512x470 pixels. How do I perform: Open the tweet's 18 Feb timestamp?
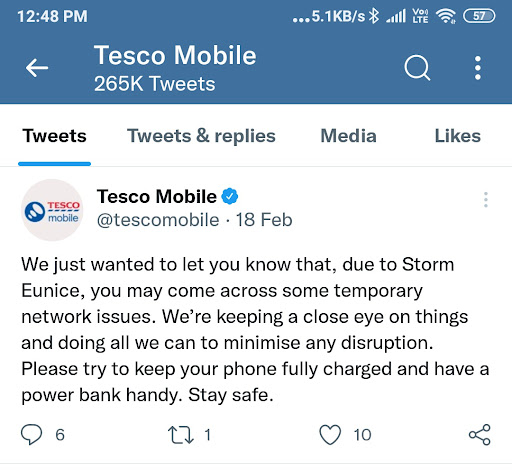coord(264,220)
